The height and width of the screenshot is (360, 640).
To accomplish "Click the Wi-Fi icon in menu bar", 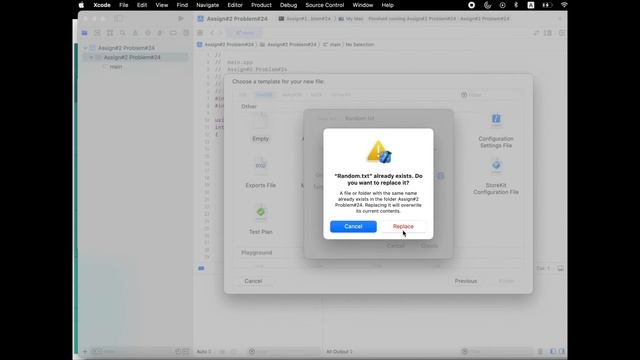I will point(564,5).
